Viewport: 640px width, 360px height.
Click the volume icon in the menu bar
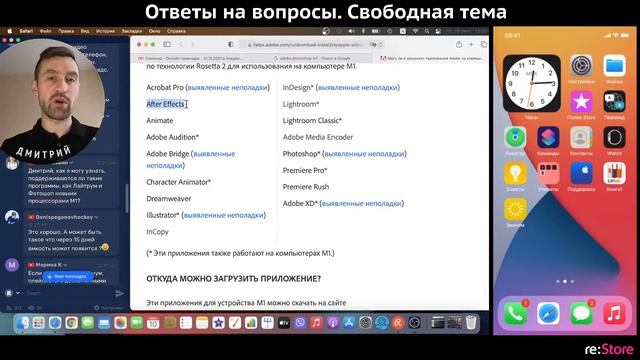351,31
